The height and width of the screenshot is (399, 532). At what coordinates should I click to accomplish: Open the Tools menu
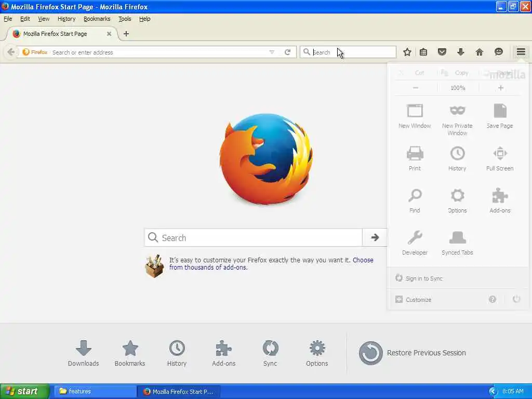tap(125, 19)
